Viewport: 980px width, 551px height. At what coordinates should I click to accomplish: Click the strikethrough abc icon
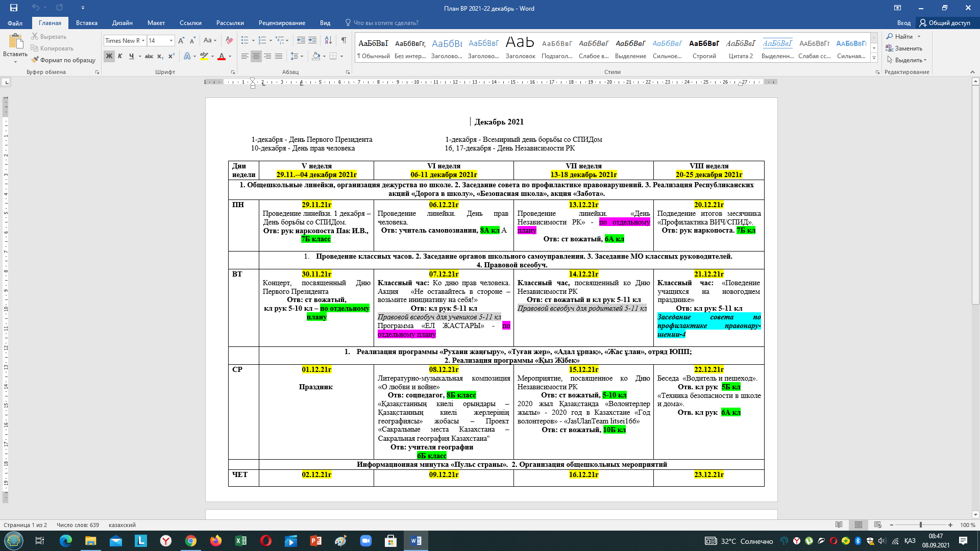149,56
